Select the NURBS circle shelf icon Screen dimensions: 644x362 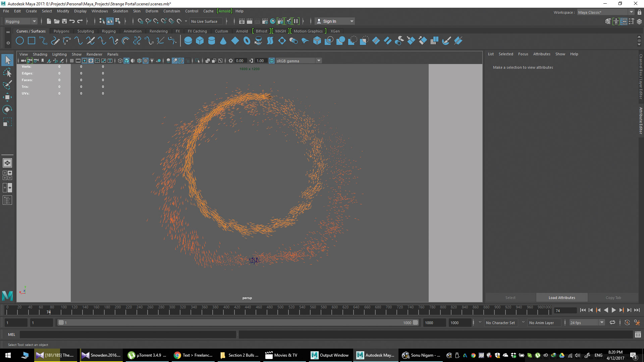tap(20, 41)
